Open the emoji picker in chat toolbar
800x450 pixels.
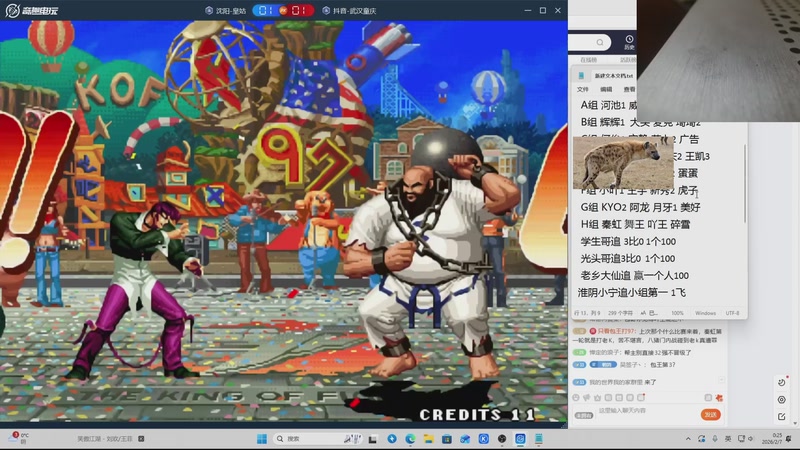(x=576, y=397)
